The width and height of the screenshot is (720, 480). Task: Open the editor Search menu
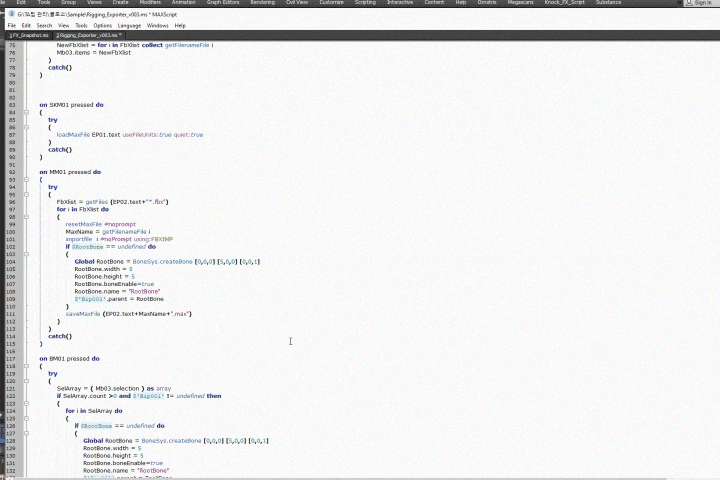[x=44, y=26]
